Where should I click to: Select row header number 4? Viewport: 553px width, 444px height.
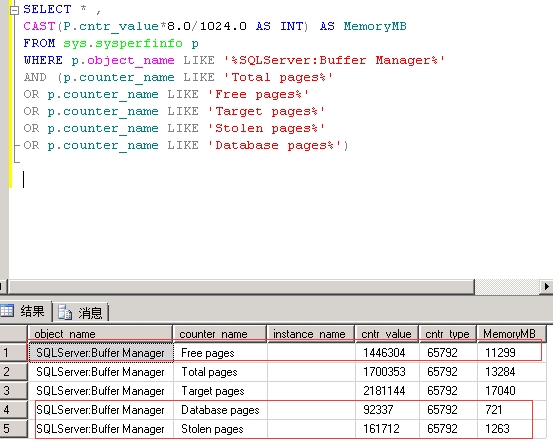coord(13,409)
